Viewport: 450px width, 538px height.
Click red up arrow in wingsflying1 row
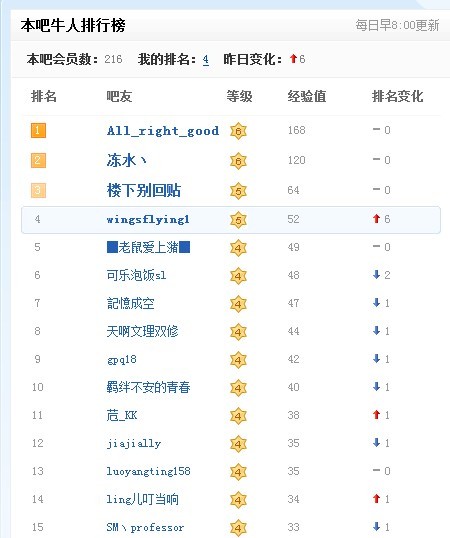pyautogui.click(x=376, y=219)
